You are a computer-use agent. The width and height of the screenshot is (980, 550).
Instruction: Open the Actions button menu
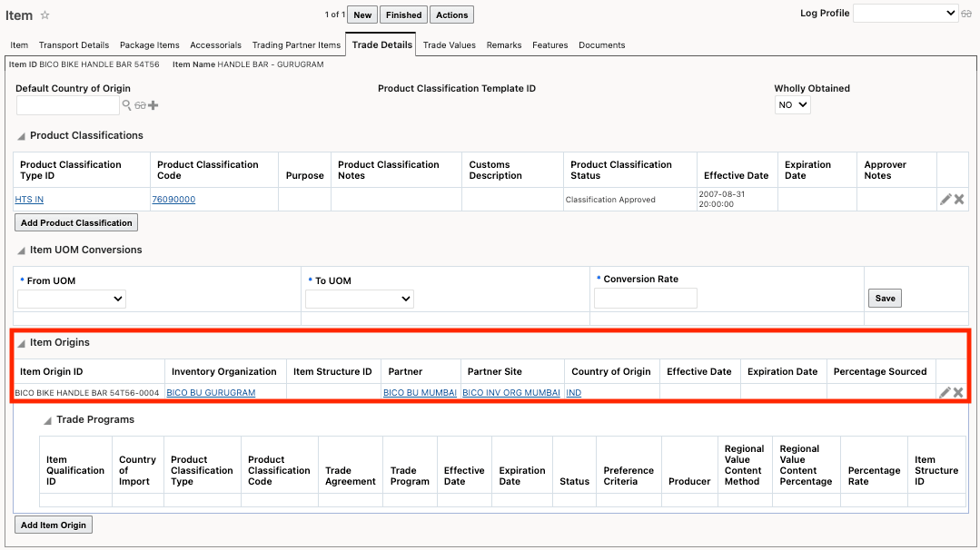point(452,15)
